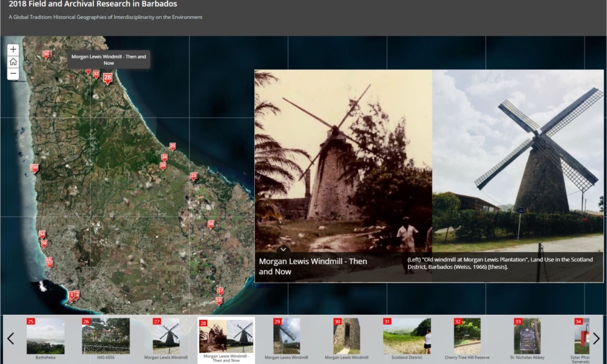Select the St. Nicholas Abbey thumbnail
The width and height of the screenshot is (607, 364).
(527, 337)
